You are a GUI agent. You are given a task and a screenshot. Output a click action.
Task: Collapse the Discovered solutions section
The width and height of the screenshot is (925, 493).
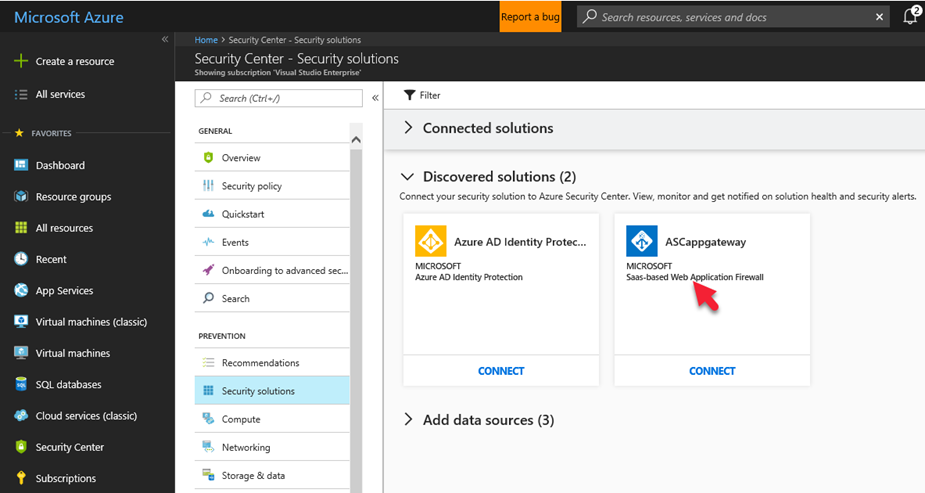point(408,177)
